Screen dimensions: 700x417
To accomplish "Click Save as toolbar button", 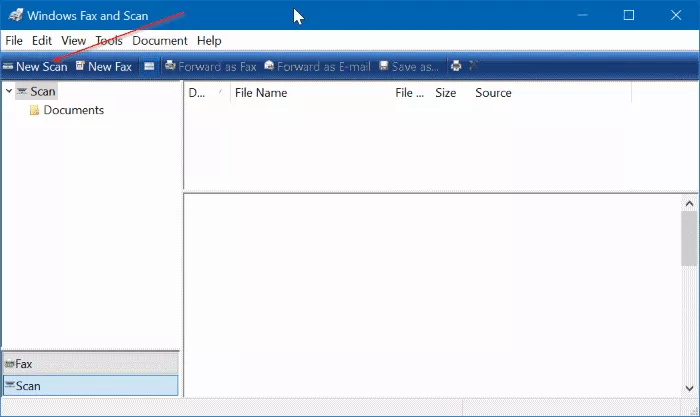I will [409, 67].
